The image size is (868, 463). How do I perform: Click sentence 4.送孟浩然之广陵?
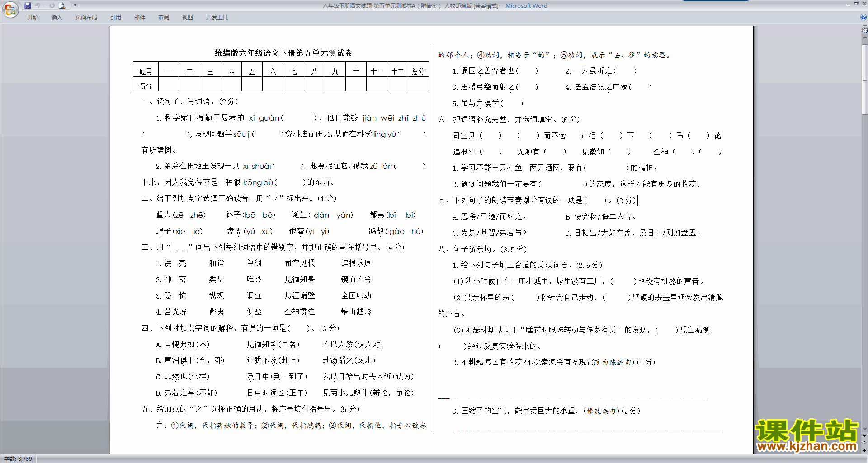click(x=609, y=87)
